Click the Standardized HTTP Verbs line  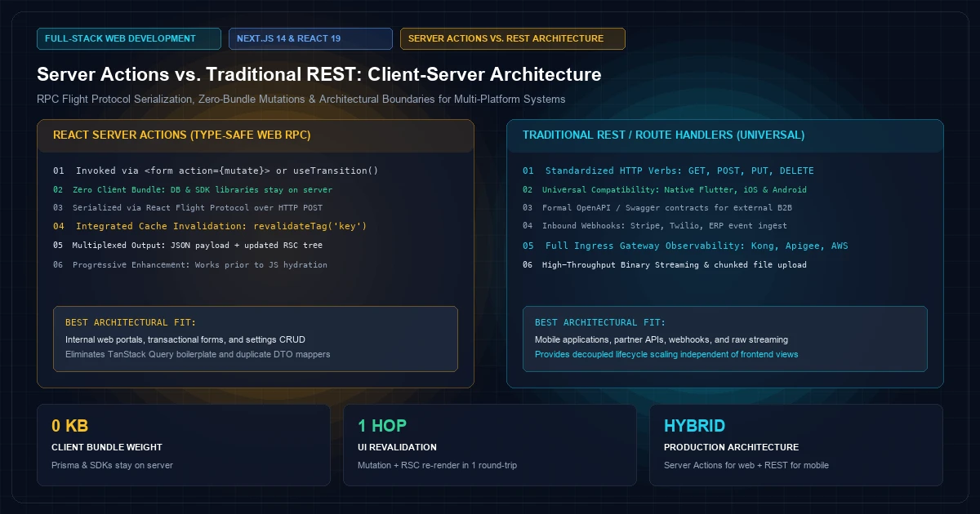[x=668, y=171]
